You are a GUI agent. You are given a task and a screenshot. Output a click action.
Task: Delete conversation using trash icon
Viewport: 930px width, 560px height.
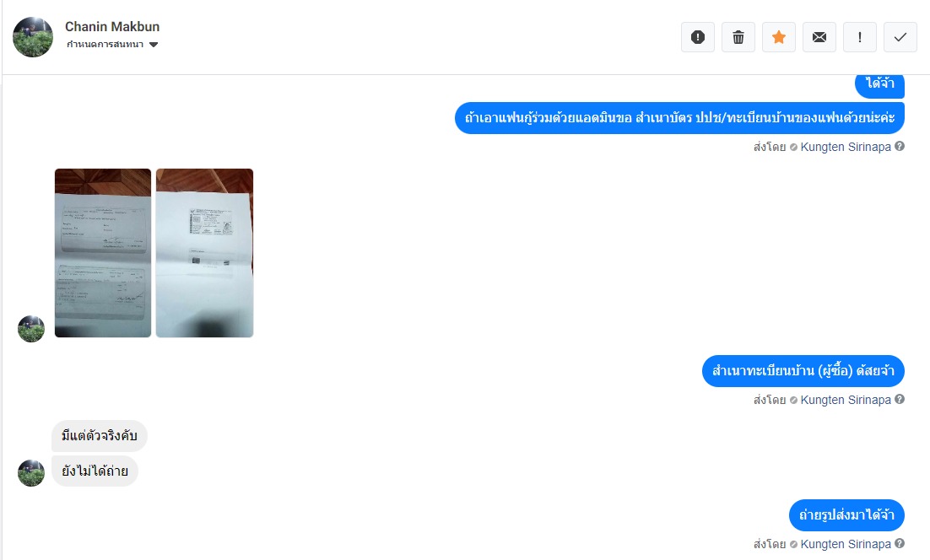tap(738, 37)
